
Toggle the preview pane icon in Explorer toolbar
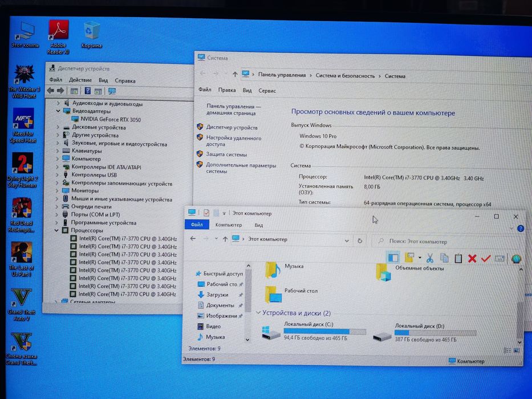(x=393, y=258)
